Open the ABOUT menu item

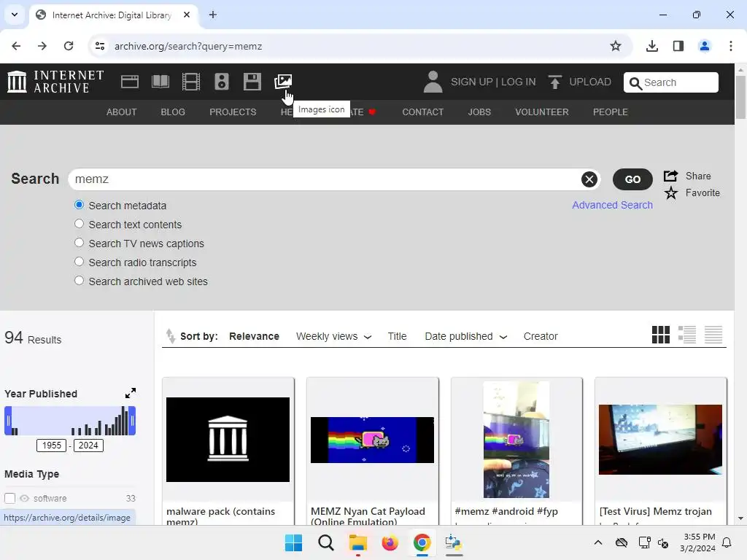point(122,112)
